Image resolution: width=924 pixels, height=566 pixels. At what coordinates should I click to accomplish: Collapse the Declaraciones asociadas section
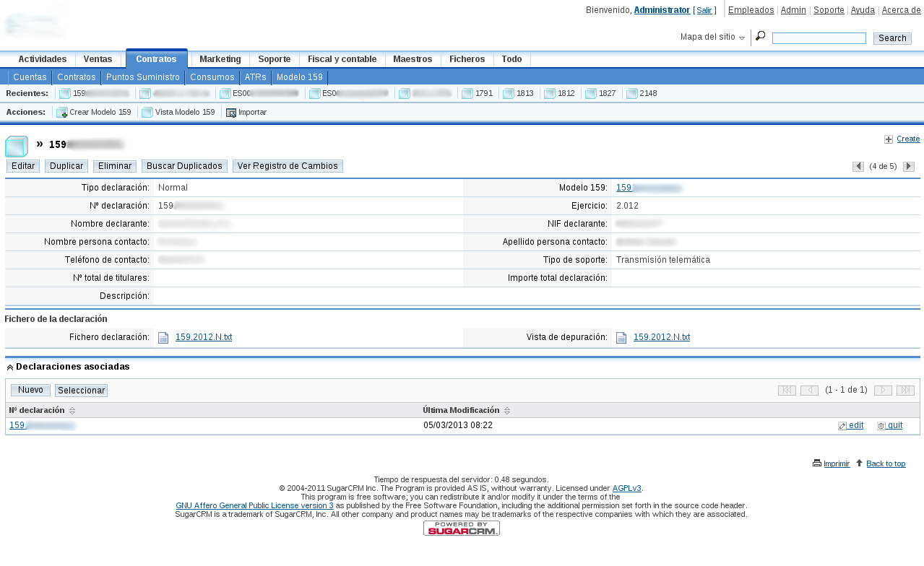click(9, 366)
